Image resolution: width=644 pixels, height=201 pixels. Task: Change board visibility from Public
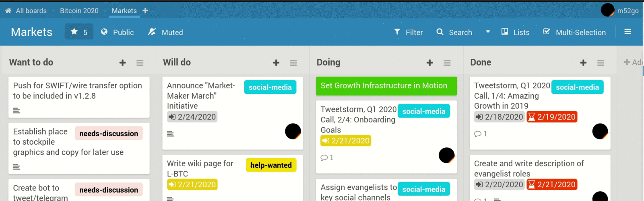coord(118,32)
